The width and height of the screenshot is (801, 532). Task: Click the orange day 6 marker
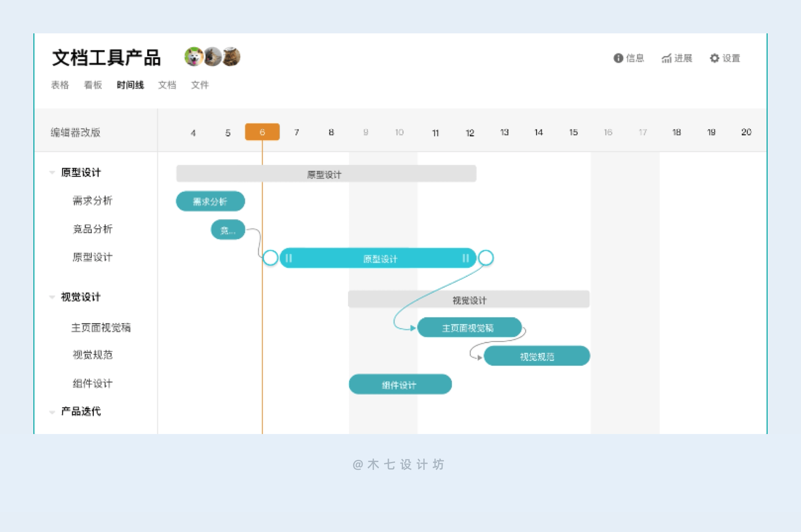[x=262, y=132]
